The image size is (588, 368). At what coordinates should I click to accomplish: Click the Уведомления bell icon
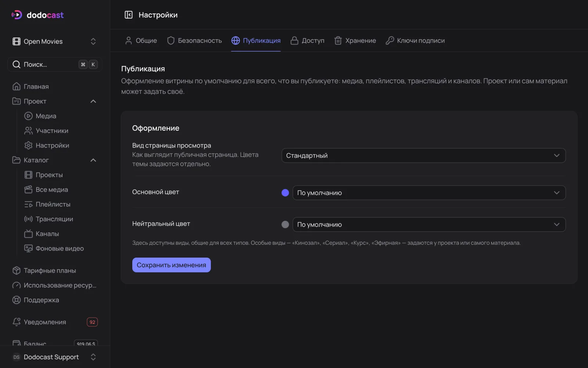click(x=17, y=322)
